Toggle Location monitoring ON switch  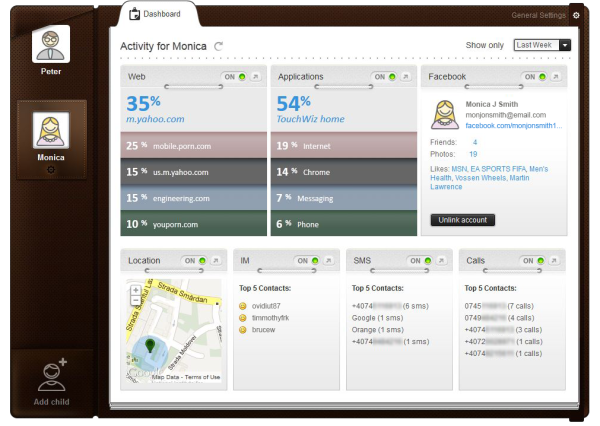195,261
